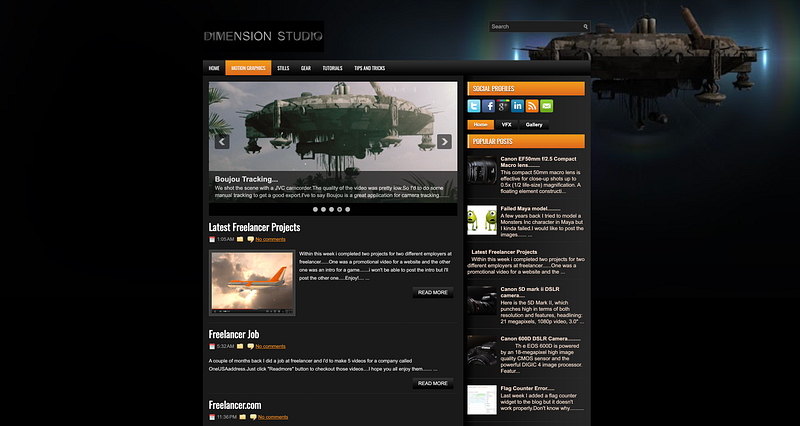
Task: Click comment bubble icon under Freelancer Job
Action: [x=251, y=346]
